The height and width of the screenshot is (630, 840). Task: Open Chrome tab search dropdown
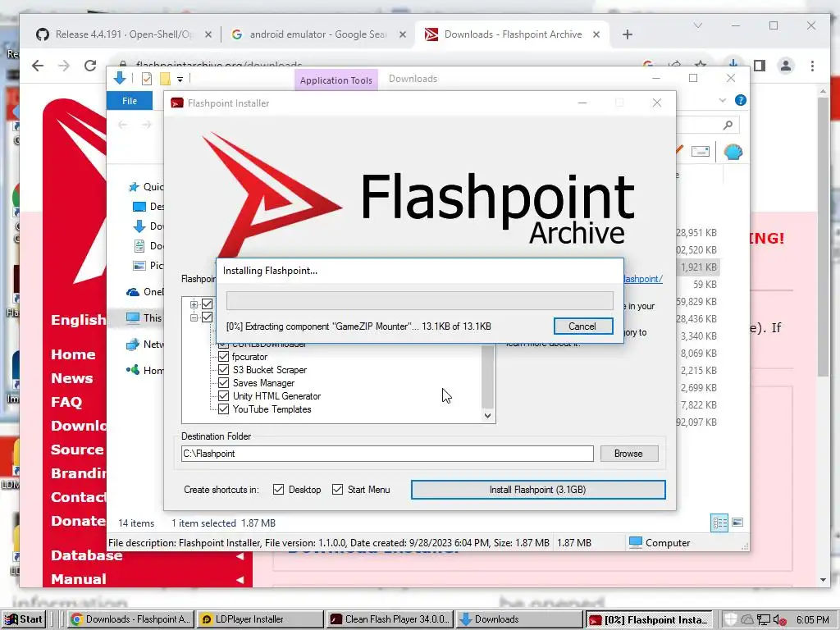pos(697,25)
